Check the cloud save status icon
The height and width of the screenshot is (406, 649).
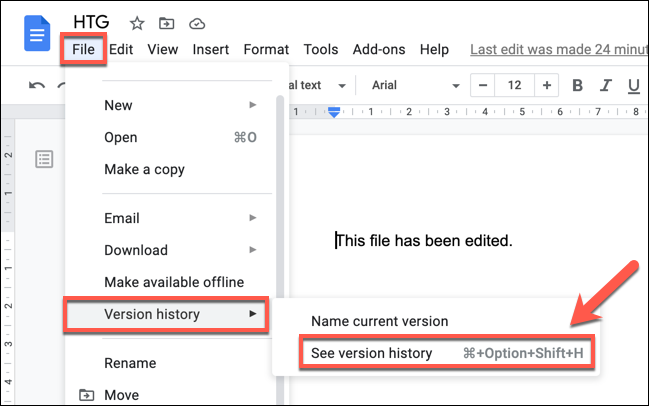196,23
